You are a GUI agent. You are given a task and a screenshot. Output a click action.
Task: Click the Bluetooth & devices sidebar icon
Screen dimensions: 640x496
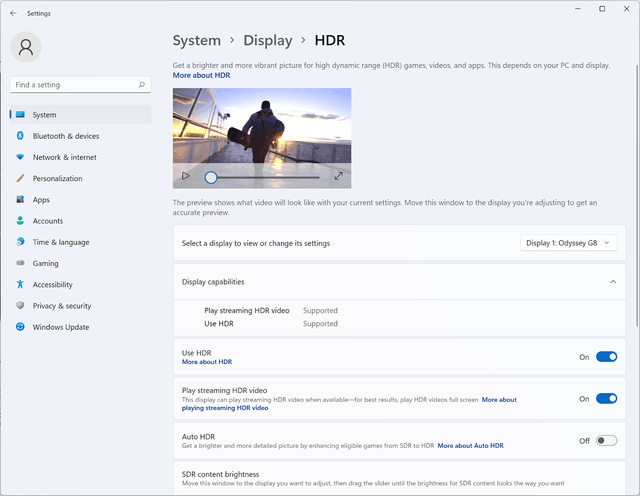point(20,136)
